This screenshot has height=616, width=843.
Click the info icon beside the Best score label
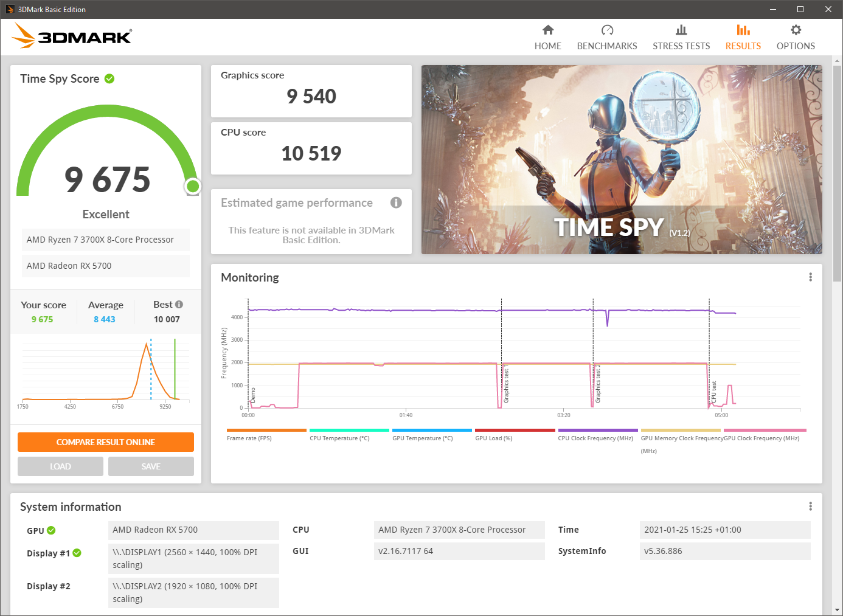pos(179,304)
